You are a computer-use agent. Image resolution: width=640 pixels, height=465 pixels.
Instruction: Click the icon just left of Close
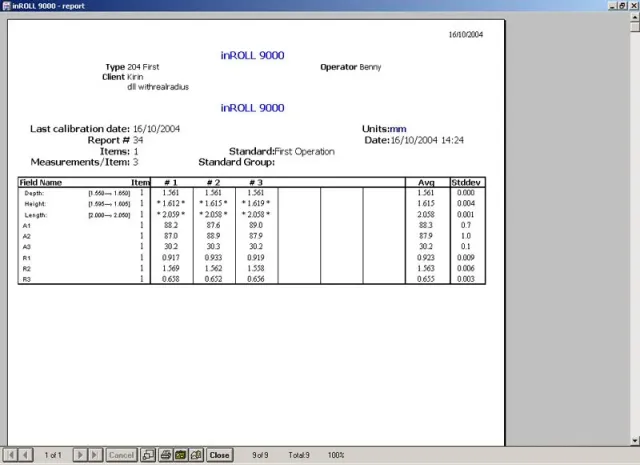pos(196,455)
